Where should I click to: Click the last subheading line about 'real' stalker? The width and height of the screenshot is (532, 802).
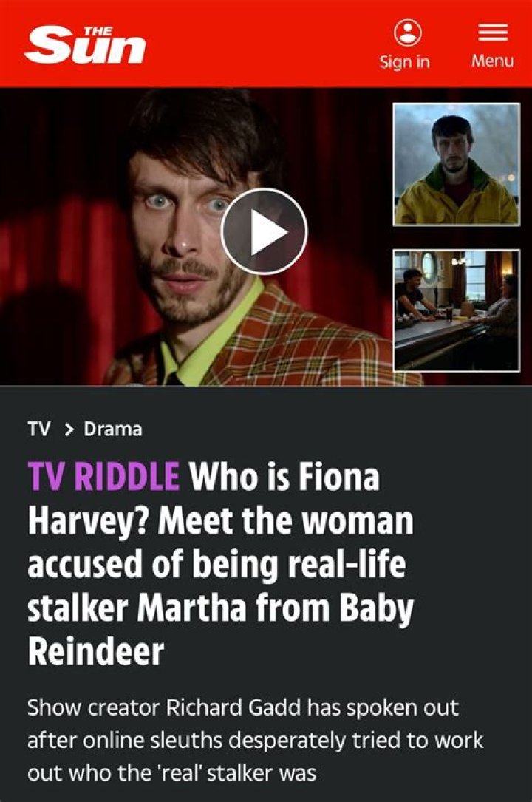171,773
